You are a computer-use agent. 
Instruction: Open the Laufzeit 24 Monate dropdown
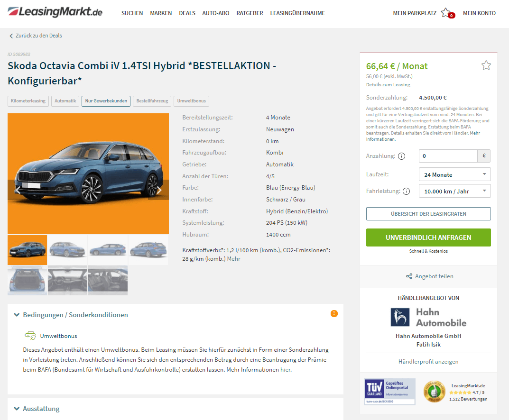coord(454,174)
